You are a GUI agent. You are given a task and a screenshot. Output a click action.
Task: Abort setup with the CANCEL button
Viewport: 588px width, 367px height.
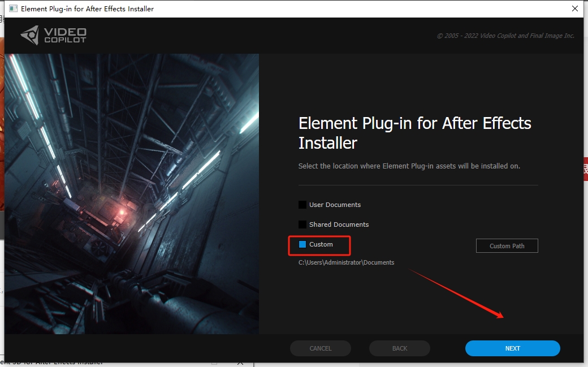click(320, 348)
